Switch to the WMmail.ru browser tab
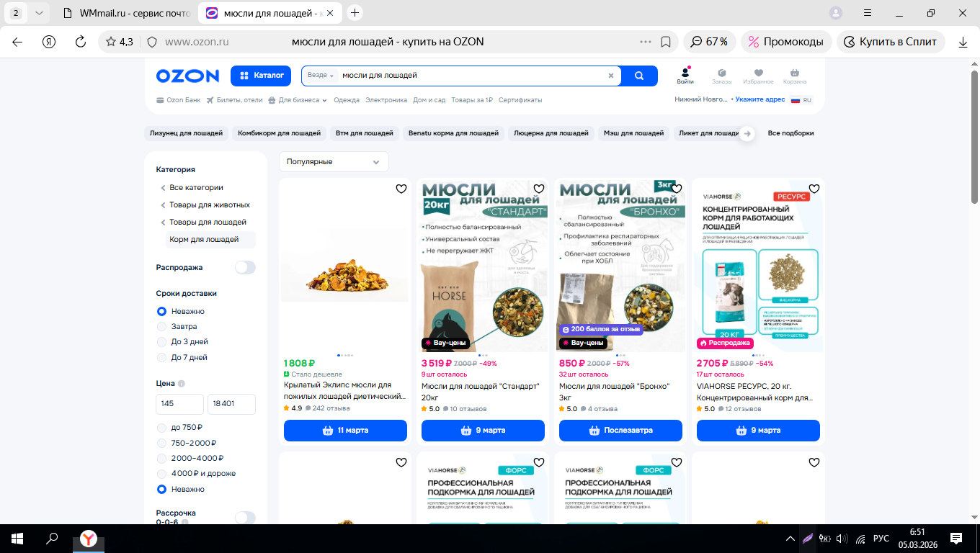The image size is (980, 553). (126, 13)
